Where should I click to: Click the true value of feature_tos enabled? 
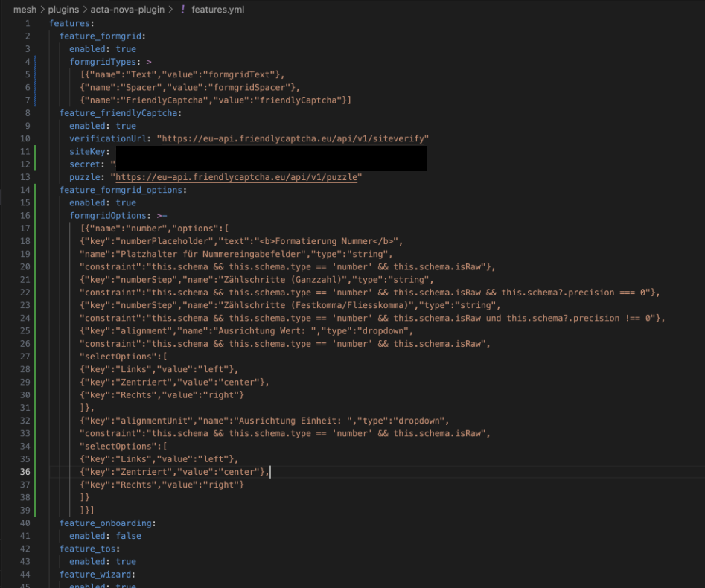pos(126,561)
